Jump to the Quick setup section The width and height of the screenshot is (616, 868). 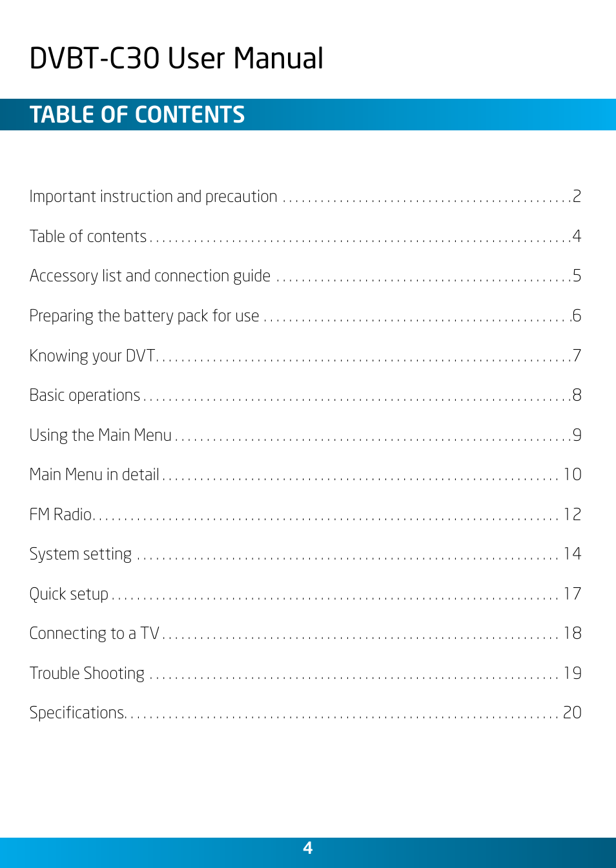click(69, 594)
